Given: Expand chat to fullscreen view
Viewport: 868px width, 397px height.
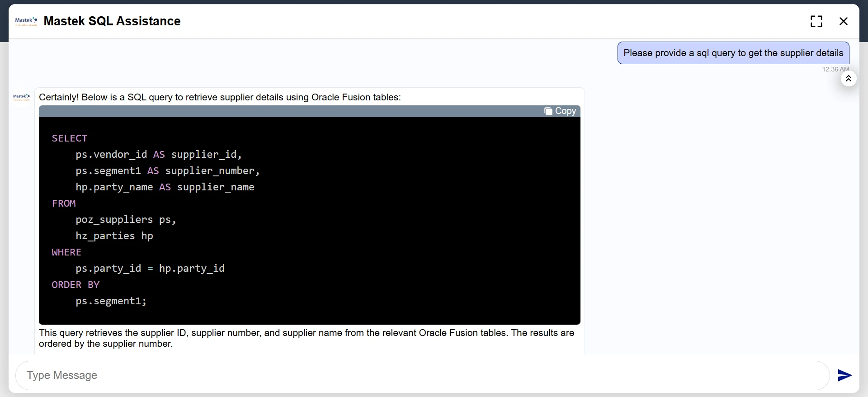Looking at the screenshot, I should click(816, 21).
